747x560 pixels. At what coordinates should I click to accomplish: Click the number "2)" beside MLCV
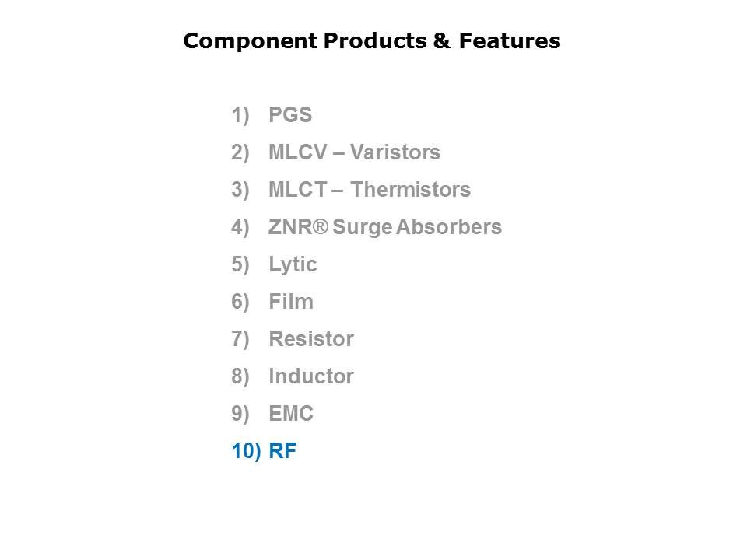tap(240, 153)
